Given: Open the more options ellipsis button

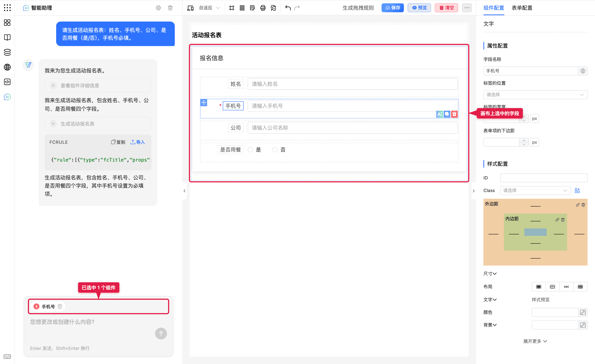Looking at the screenshot, I should click(x=467, y=8).
